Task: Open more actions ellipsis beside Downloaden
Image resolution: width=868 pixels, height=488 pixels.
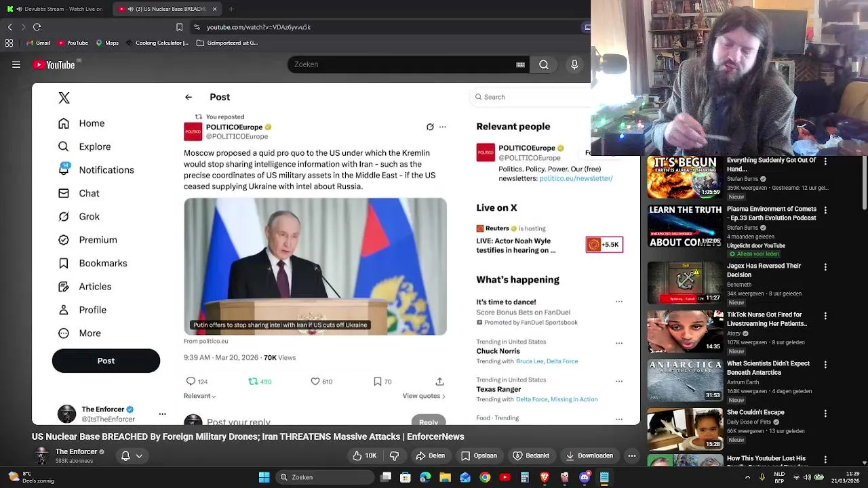Action: point(632,455)
